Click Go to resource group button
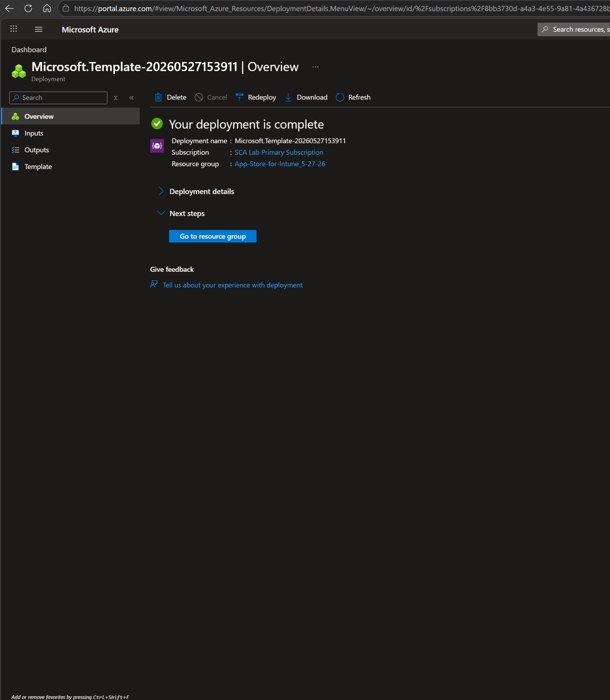 click(213, 236)
